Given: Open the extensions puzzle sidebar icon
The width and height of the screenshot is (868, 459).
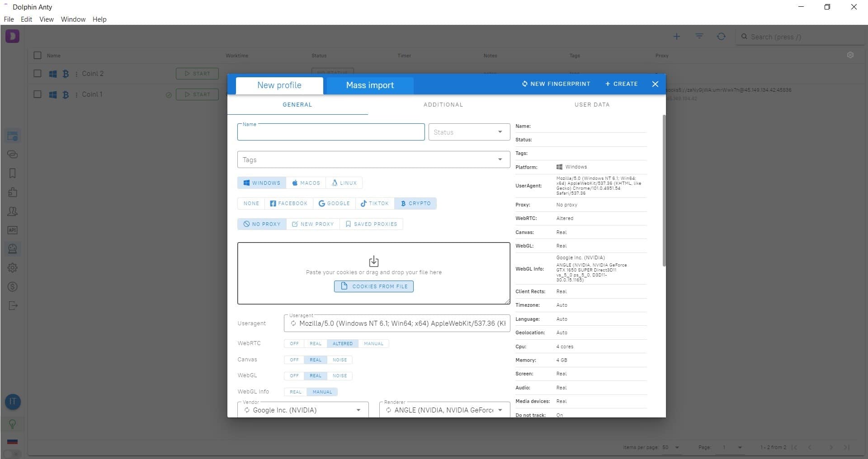Looking at the screenshot, I should [x=13, y=192].
